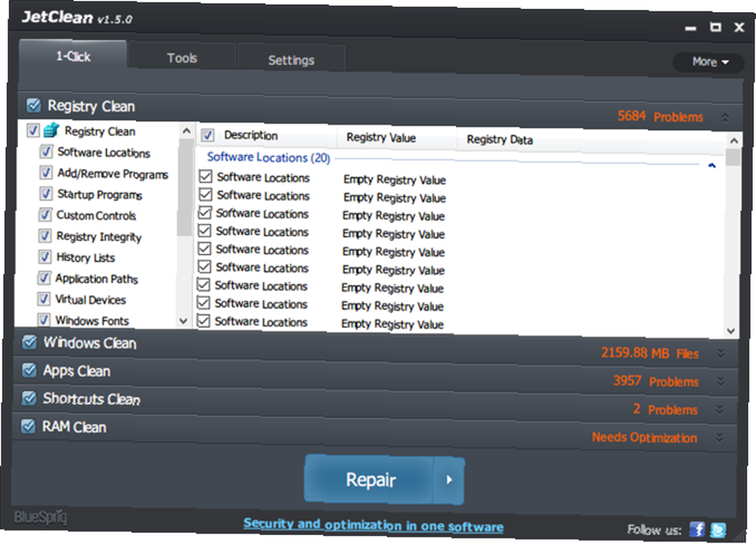
Task: Click the Needs Optimization status
Action: 644,437
